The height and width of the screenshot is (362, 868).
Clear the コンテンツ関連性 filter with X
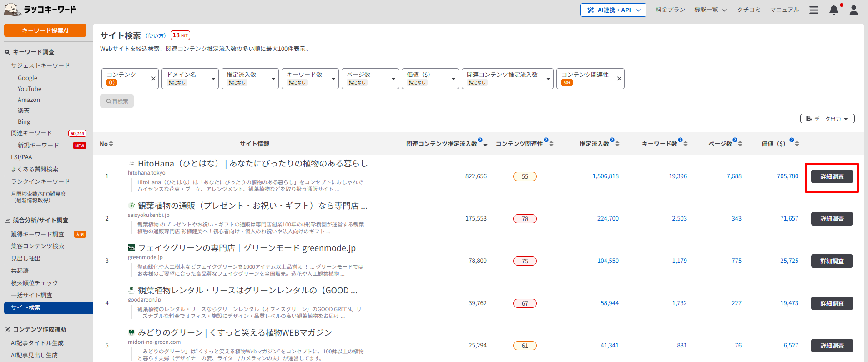coord(619,79)
